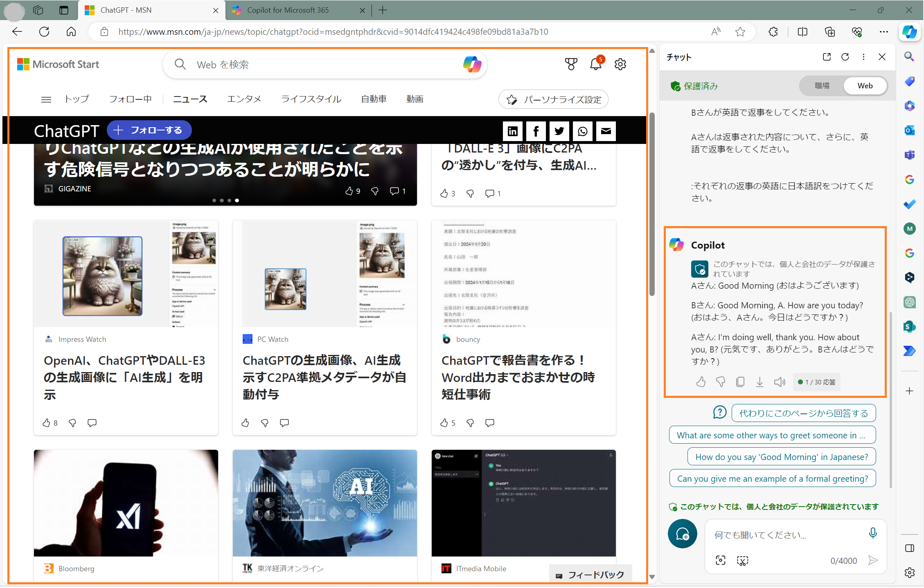
Task: Share ChatGPT topic on Facebook
Action: coord(536,131)
